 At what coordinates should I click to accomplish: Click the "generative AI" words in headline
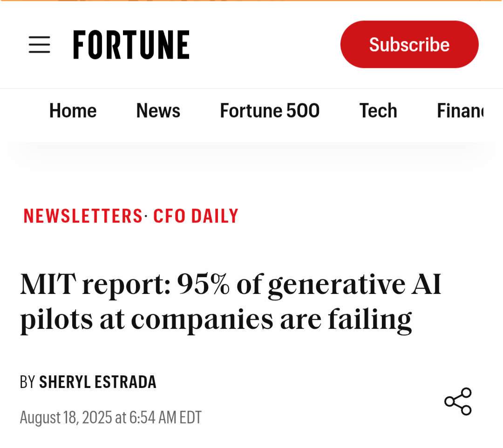355,285
